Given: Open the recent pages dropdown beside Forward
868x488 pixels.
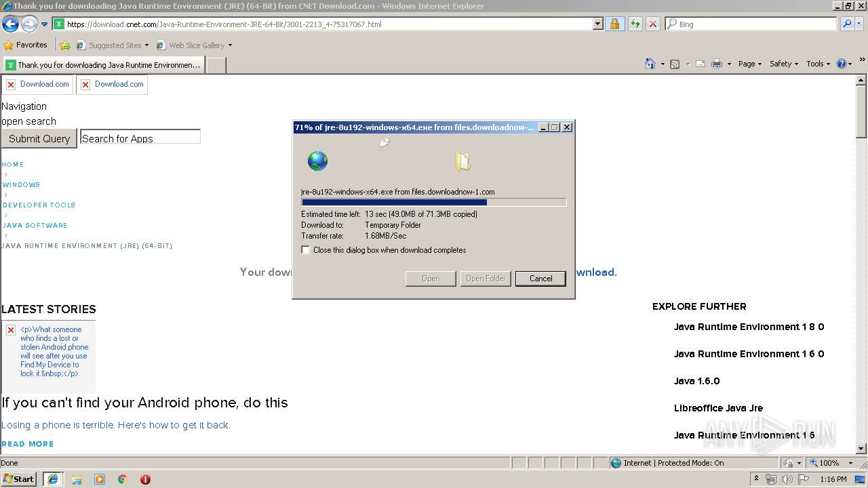Looking at the screenshot, I should [x=45, y=24].
